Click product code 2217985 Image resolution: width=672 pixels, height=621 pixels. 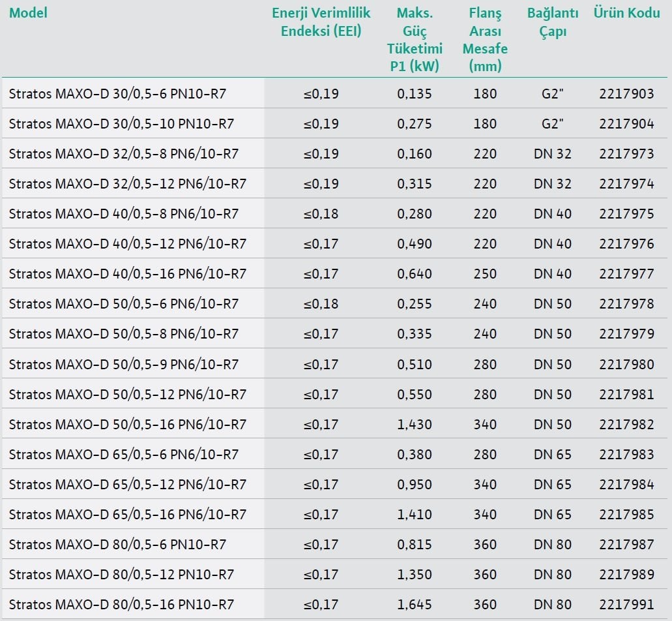[626, 514]
